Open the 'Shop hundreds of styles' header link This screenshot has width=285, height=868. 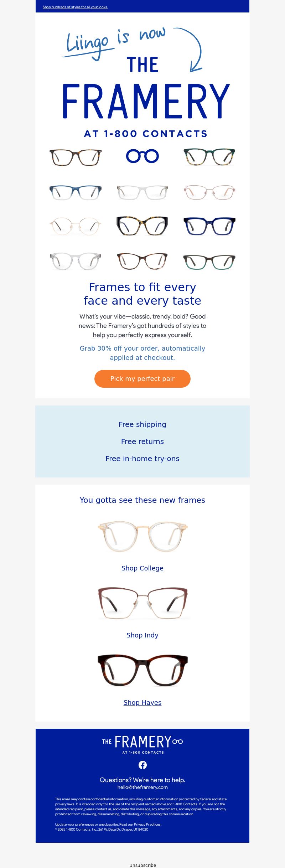[75, 7]
